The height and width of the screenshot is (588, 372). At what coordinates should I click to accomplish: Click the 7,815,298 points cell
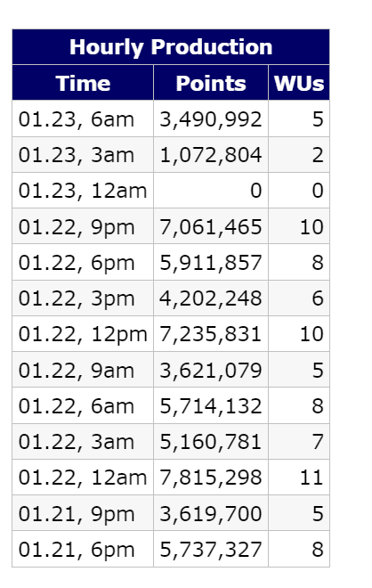tap(211, 477)
